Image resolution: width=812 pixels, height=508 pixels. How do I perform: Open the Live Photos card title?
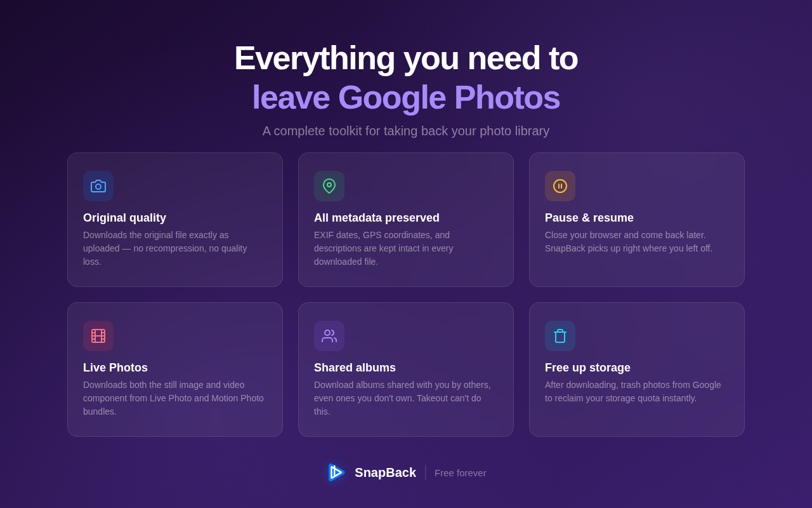pos(115,368)
